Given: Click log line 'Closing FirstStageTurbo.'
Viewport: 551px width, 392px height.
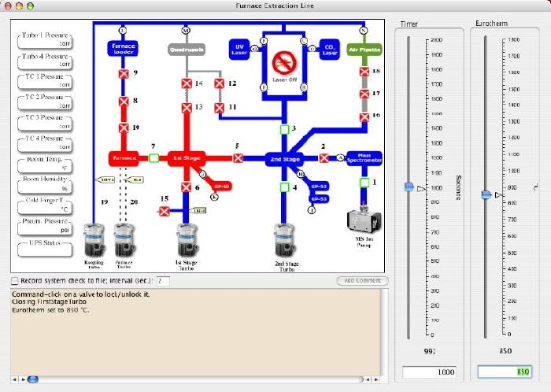Looking at the screenshot, I should (x=49, y=301).
